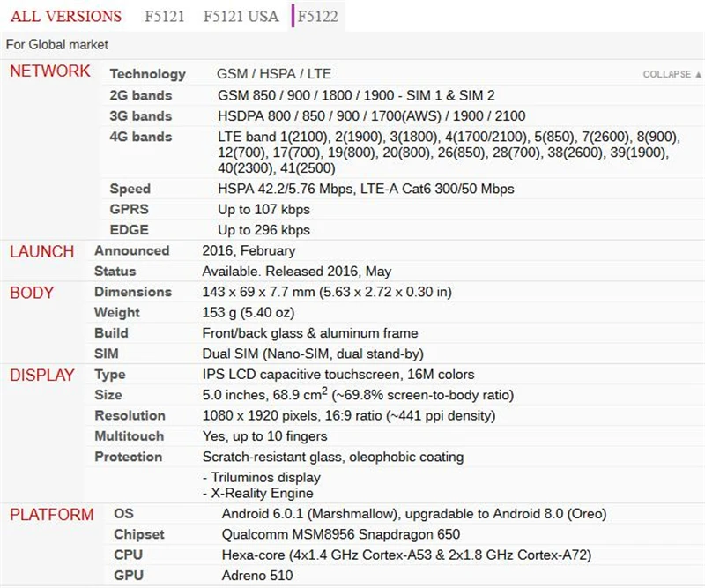This screenshot has height=588, width=705.
Task: Click the 'Dual SIM (Nano-SIM' value
Action: pyautogui.click(x=313, y=354)
